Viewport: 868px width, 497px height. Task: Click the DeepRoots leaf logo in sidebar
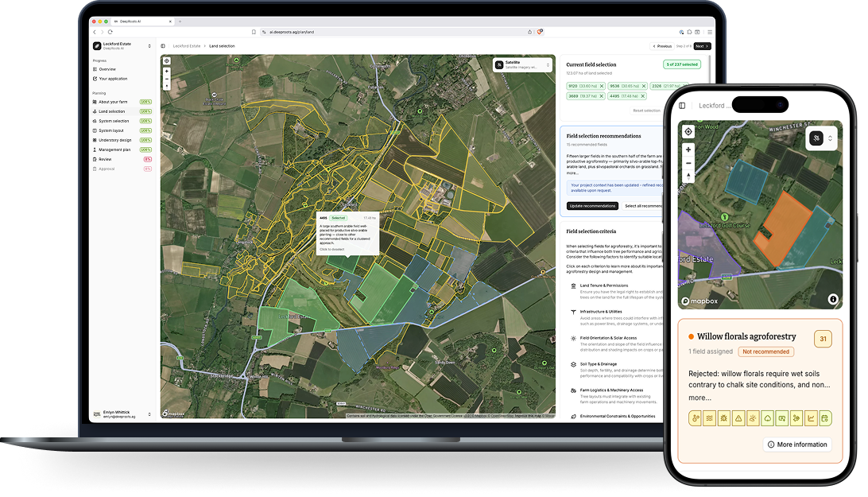point(97,46)
